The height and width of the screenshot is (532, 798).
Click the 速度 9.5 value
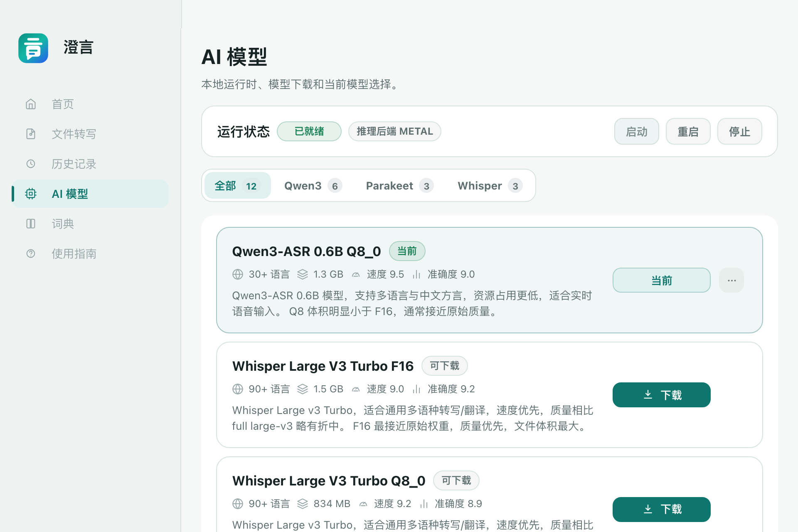click(385, 274)
